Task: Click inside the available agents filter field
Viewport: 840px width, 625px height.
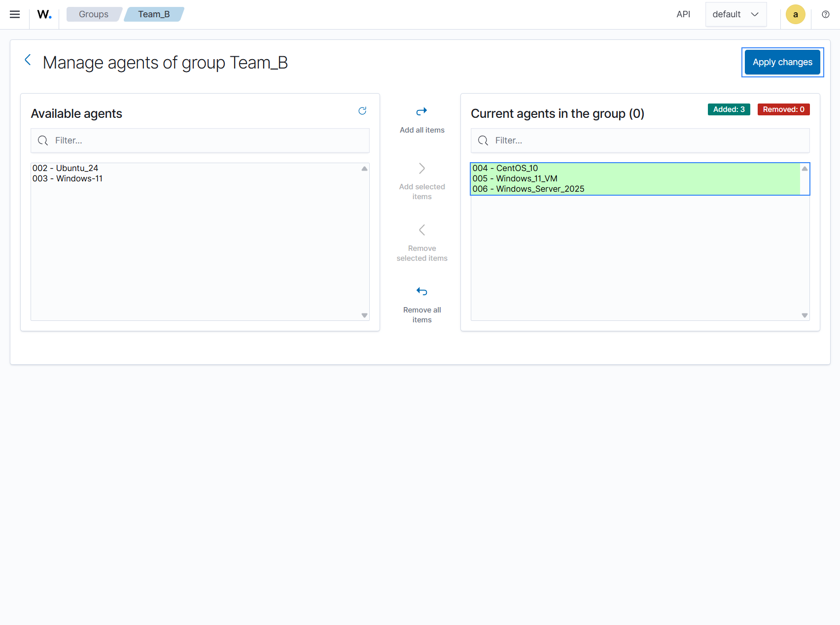Action: (197, 140)
